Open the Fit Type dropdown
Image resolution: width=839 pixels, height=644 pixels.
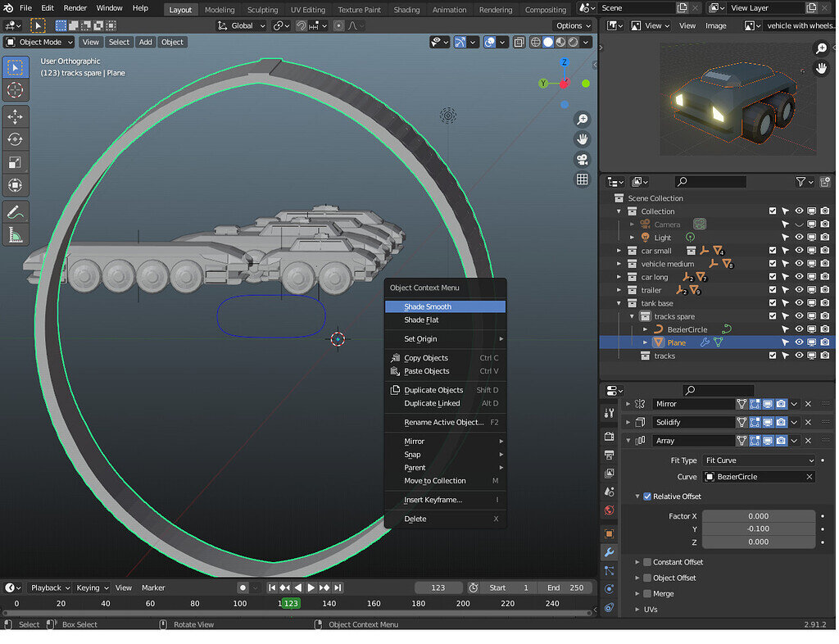coord(760,460)
